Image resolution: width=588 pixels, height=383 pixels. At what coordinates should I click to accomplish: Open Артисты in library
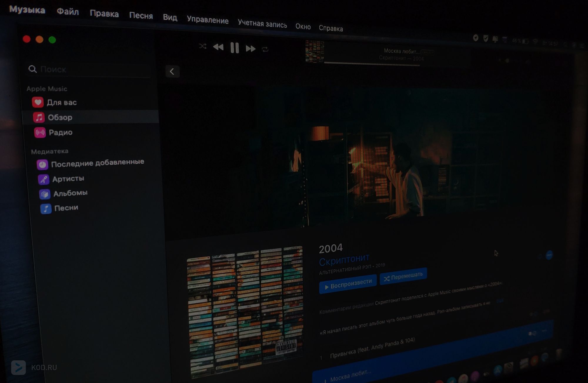[61, 179]
